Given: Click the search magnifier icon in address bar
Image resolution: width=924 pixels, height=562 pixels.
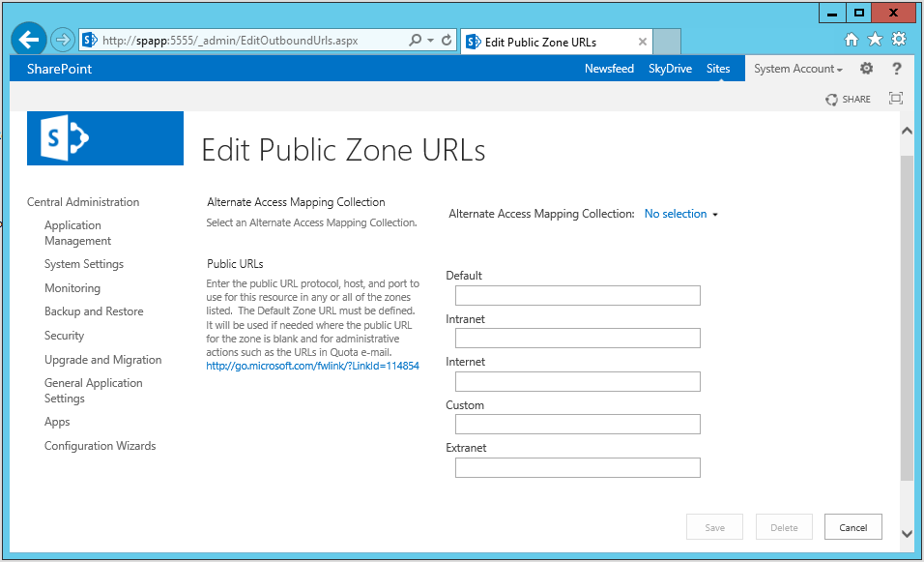Looking at the screenshot, I should pyautogui.click(x=416, y=40).
